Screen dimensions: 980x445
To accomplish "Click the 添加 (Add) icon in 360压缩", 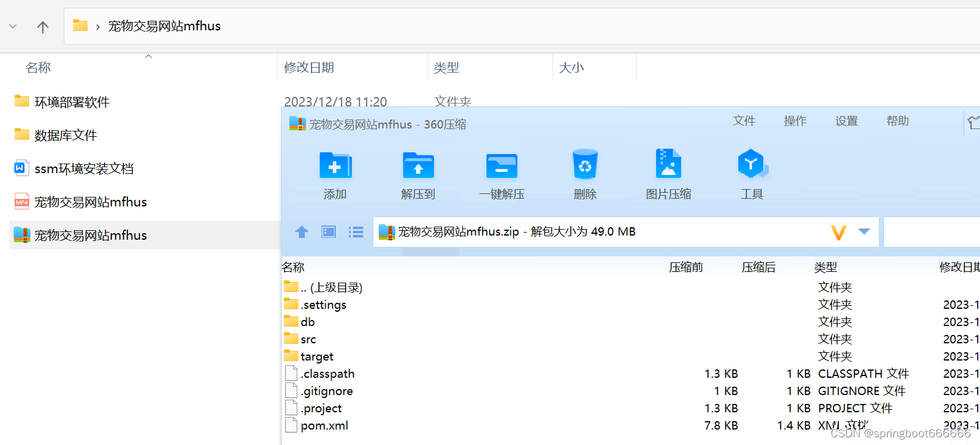I will [x=335, y=165].
